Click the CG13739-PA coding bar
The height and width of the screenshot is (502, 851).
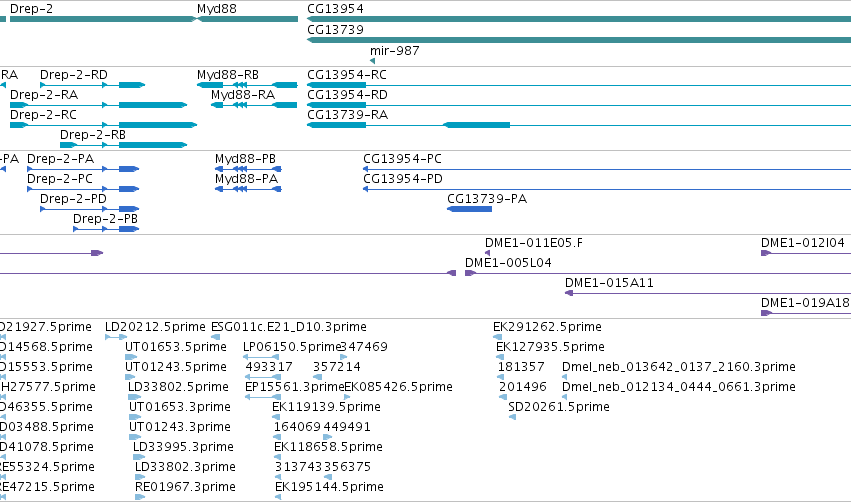click(469, 209)
